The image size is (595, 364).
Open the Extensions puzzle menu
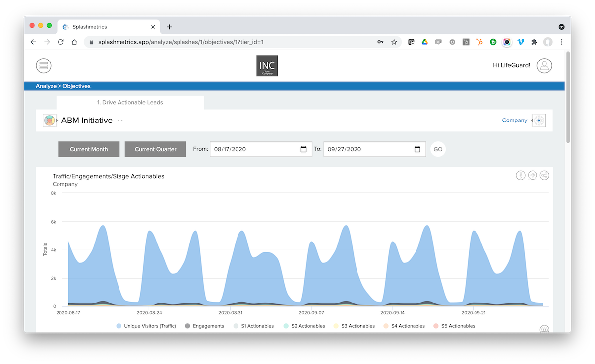pos(534,42)
